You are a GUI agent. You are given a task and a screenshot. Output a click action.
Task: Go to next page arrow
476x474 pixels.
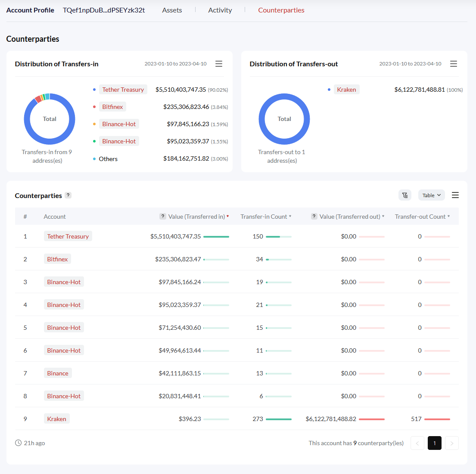452,443
